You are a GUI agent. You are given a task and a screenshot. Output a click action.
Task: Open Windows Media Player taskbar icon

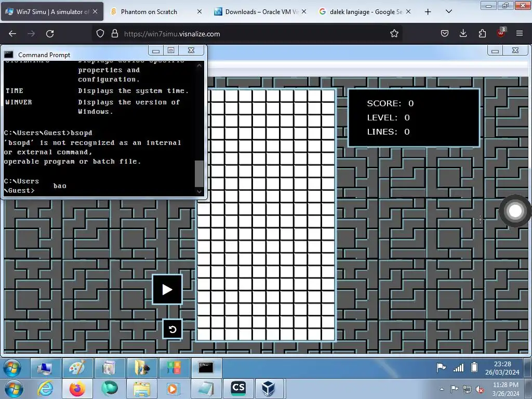coord(173,389)
